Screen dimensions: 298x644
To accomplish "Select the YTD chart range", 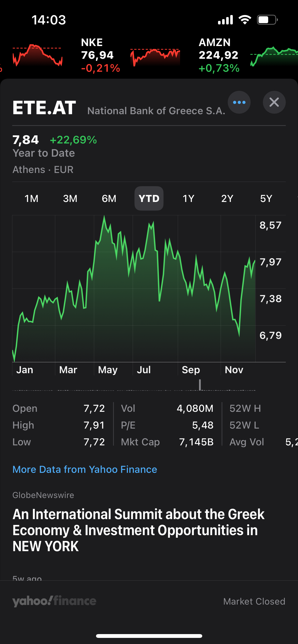I will (149, 198).
